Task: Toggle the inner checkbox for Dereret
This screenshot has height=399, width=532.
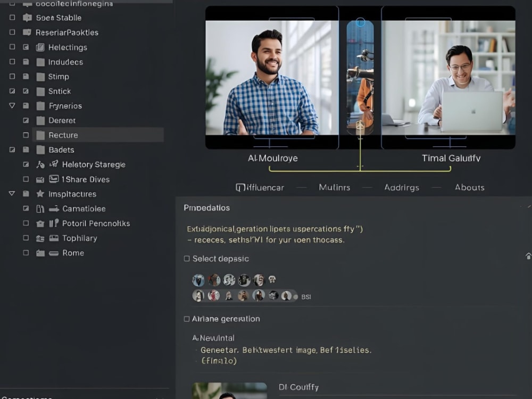Action: tap(26, 120)
